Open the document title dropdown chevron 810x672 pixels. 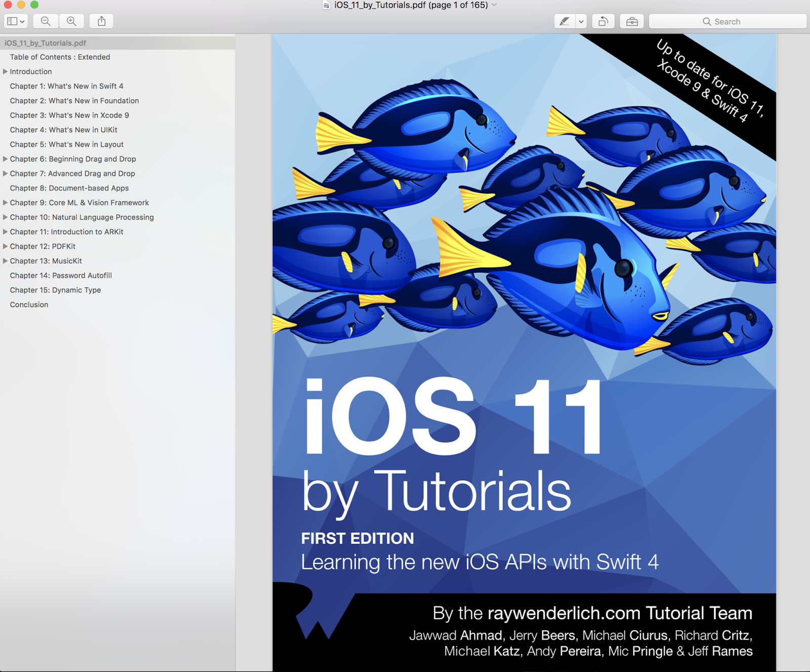(x=494, y=5)
